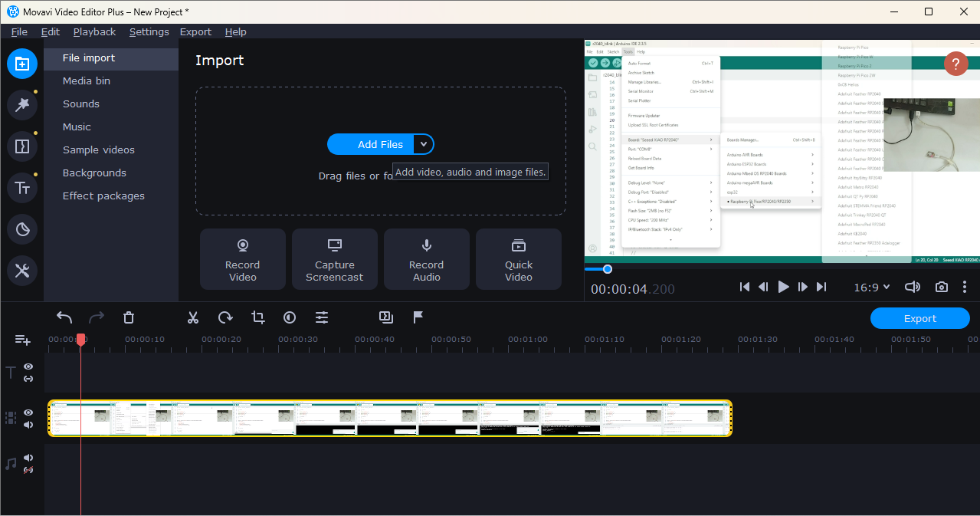Open the More tools wrench icon
Screen dimensions: 980x516
pyautogui.click(x=22, y=271)
